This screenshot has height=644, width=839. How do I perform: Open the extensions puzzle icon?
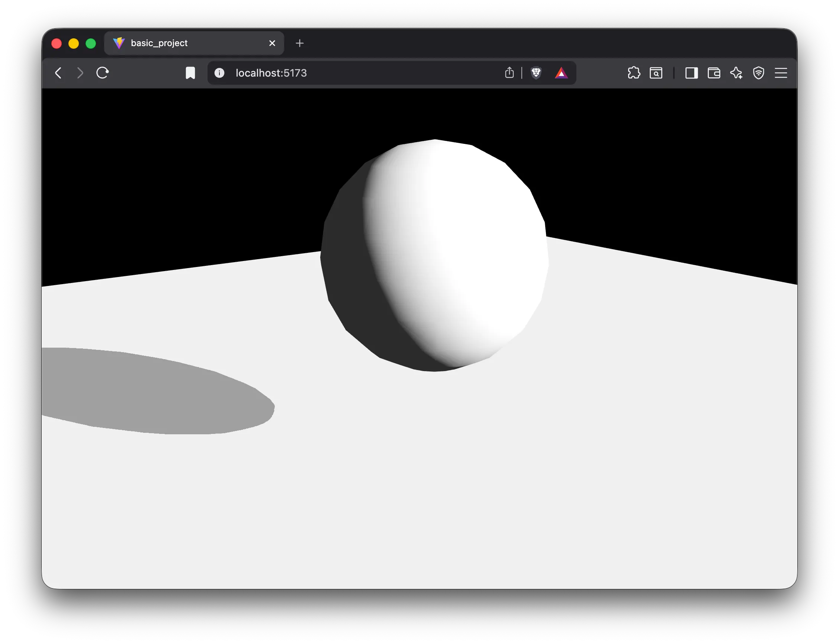pyautogui.click(x=634, y=73)
